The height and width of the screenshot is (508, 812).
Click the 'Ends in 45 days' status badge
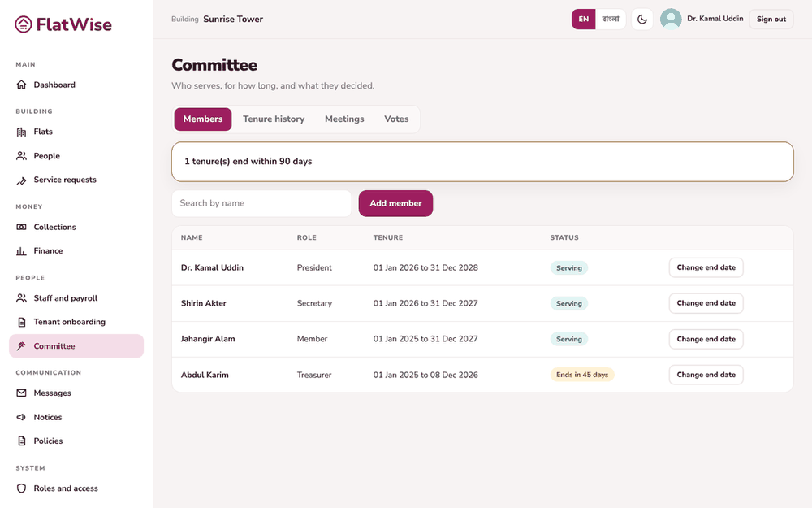click(582, 375)
